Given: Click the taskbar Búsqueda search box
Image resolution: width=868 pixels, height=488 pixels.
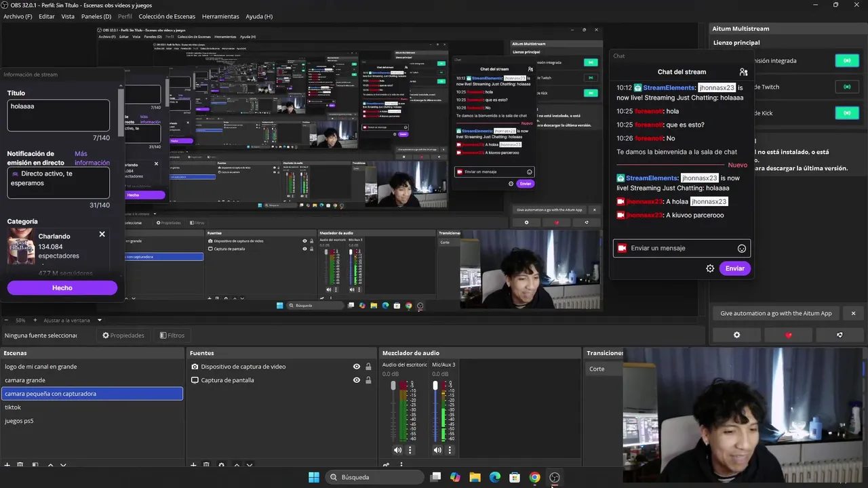Looking at the screenshot, I should click(374, 477).
